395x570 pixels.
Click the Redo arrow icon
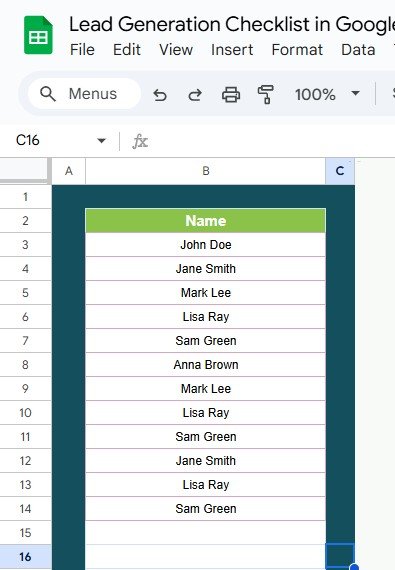[195, 95]
